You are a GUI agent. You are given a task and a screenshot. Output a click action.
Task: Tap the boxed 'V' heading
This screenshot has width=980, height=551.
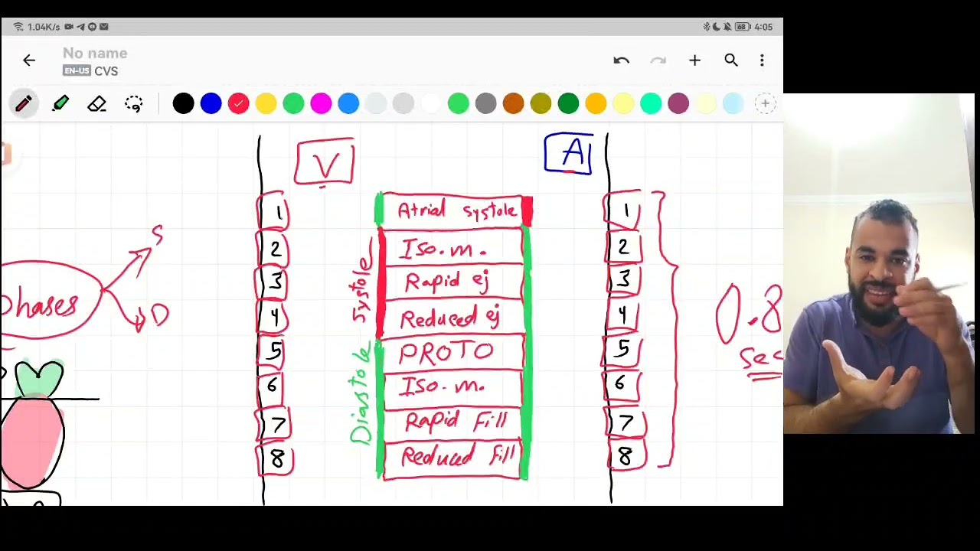325,163
